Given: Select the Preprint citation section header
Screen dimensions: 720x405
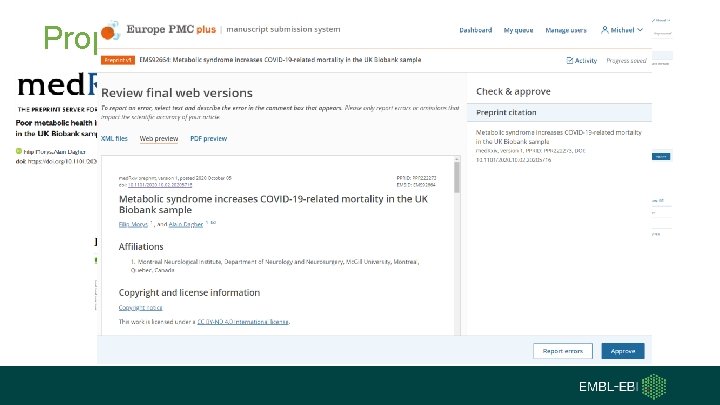Looking at the screenshot, I should (506, 114).
